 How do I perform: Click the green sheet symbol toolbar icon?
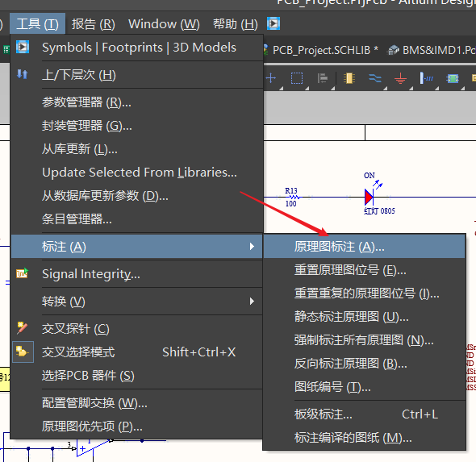click(453, 78)
